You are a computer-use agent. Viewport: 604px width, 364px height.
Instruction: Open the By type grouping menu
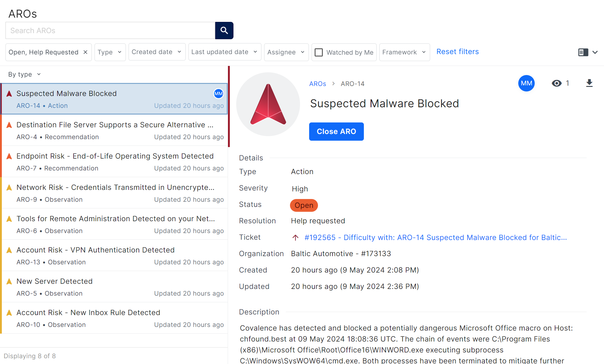(24, 74)
